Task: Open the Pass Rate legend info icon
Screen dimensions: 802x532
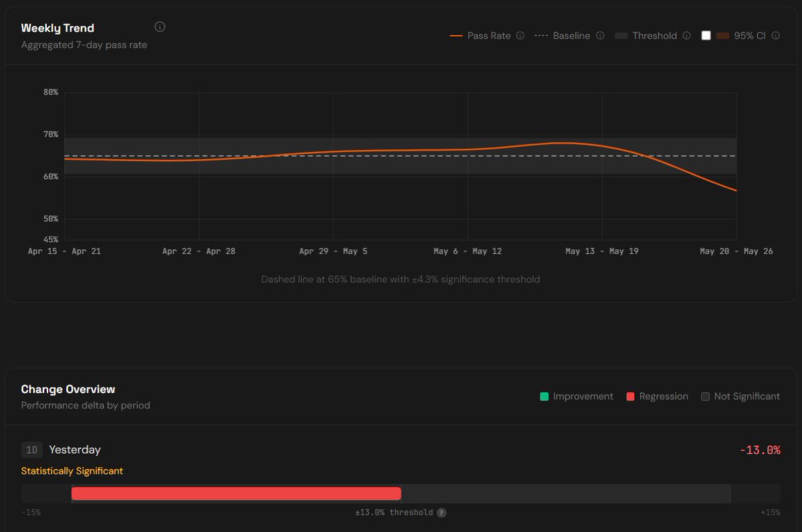Action: pos(520,35)
